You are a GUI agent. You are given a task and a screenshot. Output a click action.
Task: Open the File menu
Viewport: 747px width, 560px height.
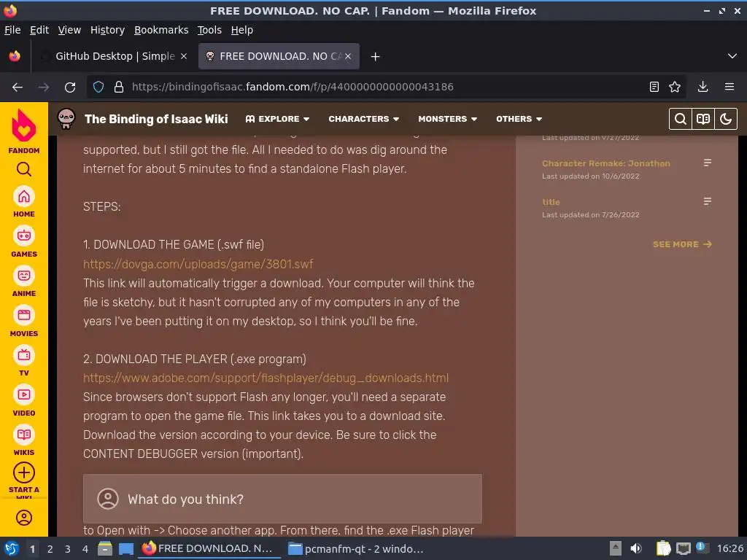coord(12,30)
